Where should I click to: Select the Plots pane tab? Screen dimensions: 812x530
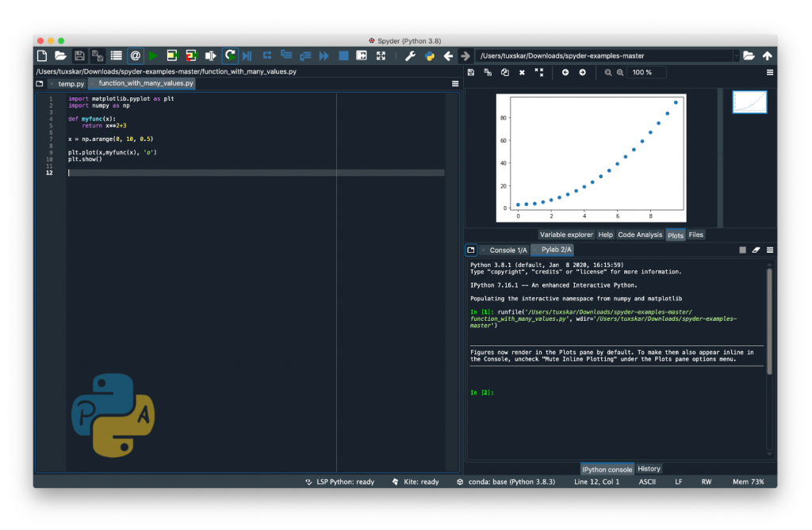676,235
